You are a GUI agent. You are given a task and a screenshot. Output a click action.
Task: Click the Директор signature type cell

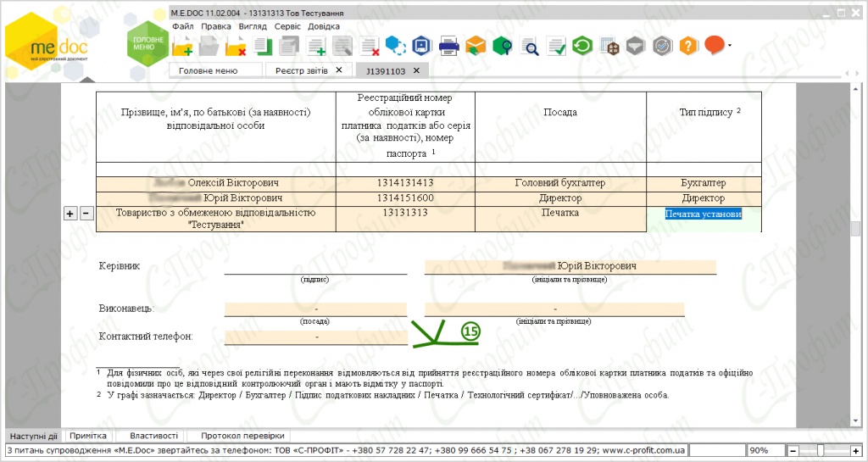704,198
